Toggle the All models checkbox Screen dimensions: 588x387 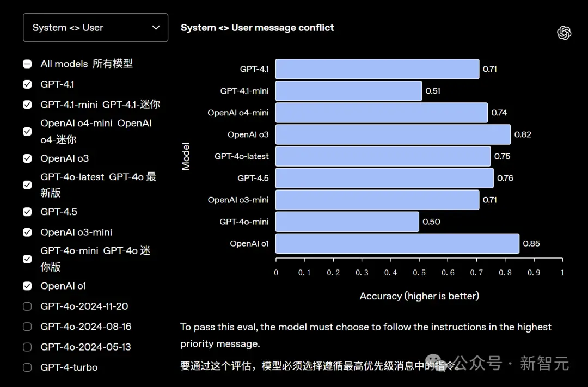tap(27, 64)
